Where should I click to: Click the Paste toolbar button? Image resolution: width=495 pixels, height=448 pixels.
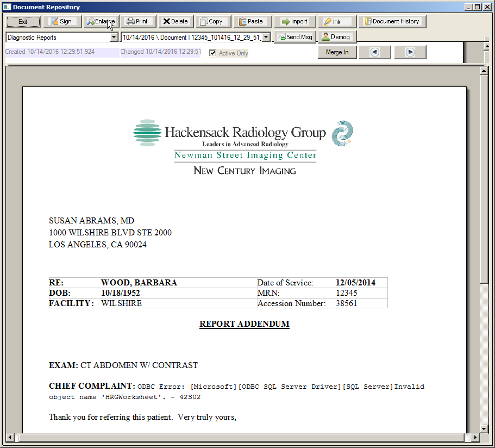[250, 22]
